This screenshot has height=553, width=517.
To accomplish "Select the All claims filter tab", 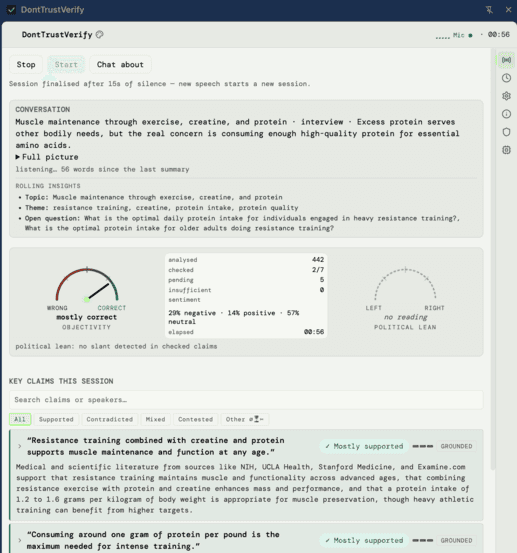I will click(x=20, y=419).
